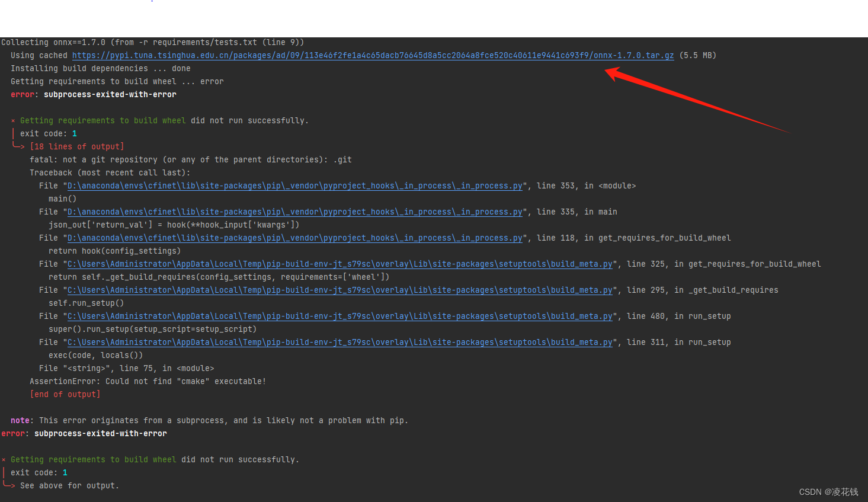Click 'Traceback (most recent call last):' line
Viewport: 868px width, 502px height.
[x=110, y=172]
